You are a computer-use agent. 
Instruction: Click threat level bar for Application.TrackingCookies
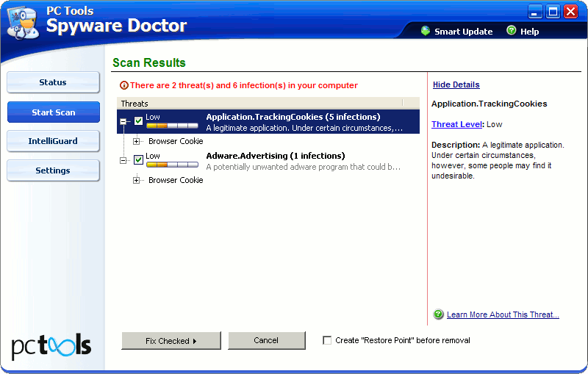(x=172, y=126)
